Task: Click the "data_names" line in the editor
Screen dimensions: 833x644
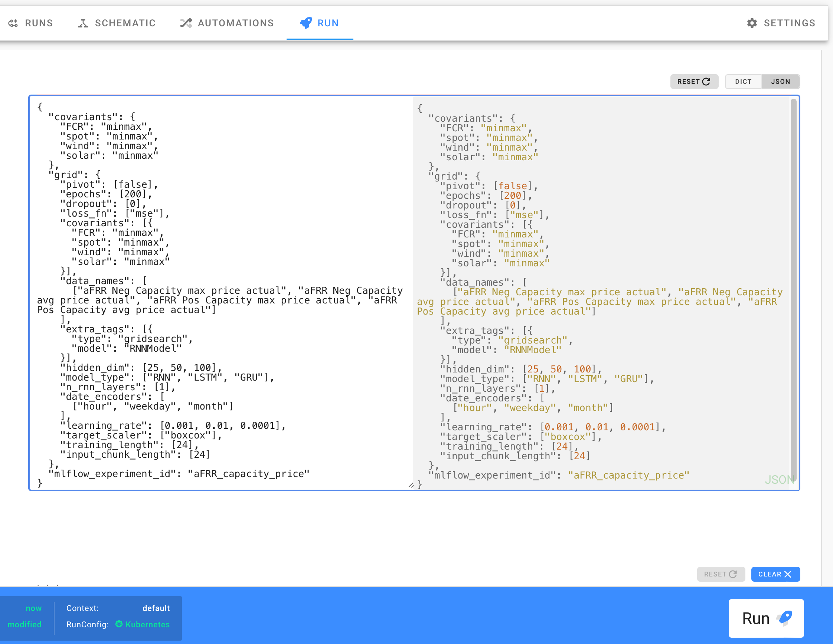Action: (x=104, y=281)
